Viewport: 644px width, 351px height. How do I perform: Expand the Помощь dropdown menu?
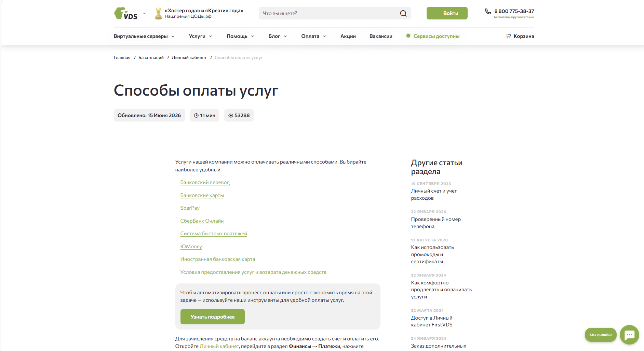pos(240,36)
